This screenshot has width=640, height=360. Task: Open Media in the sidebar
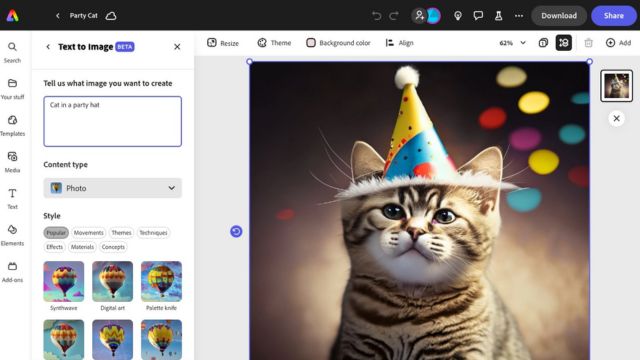pyautogui.click(x=12, y=162)
